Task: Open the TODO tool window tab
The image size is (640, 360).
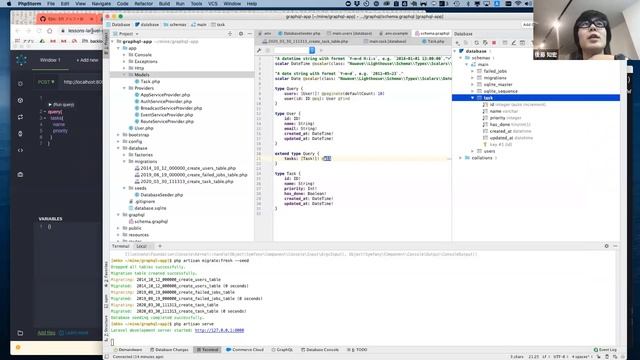Action: (358, 350)
